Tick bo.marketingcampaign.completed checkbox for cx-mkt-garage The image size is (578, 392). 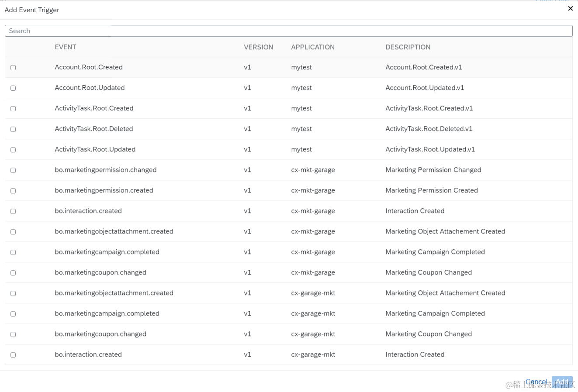tap(13, 252)
